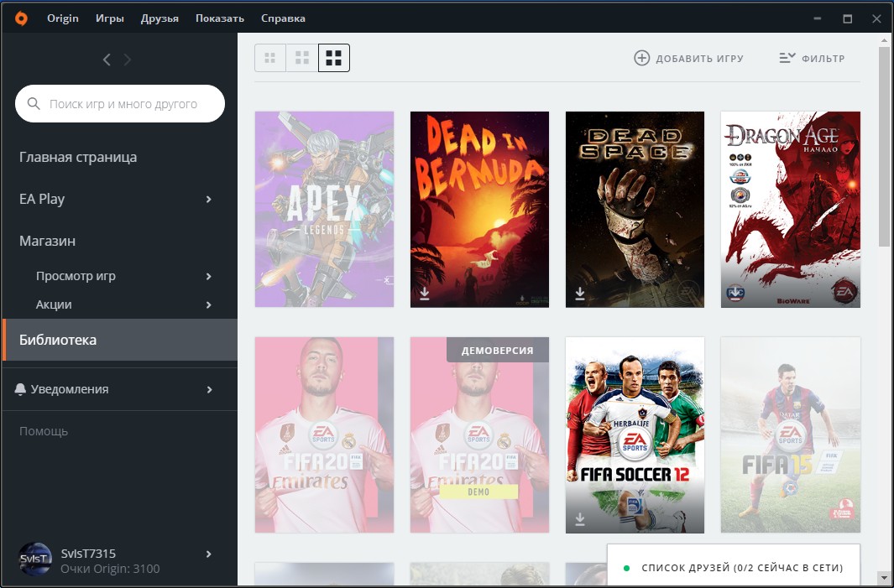Click the notifications bell icon
The width and height of the screenshot is (894, 588).
pyautogui.click(x=20, y=389)
